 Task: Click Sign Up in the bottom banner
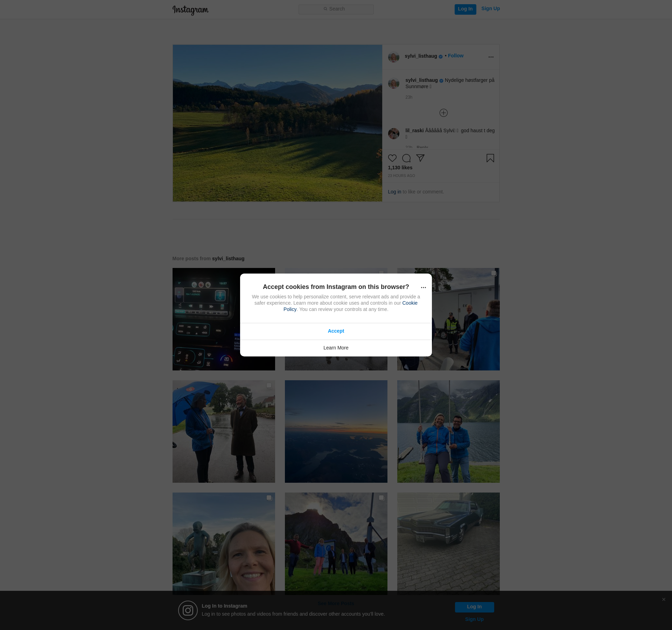point(474,620)
